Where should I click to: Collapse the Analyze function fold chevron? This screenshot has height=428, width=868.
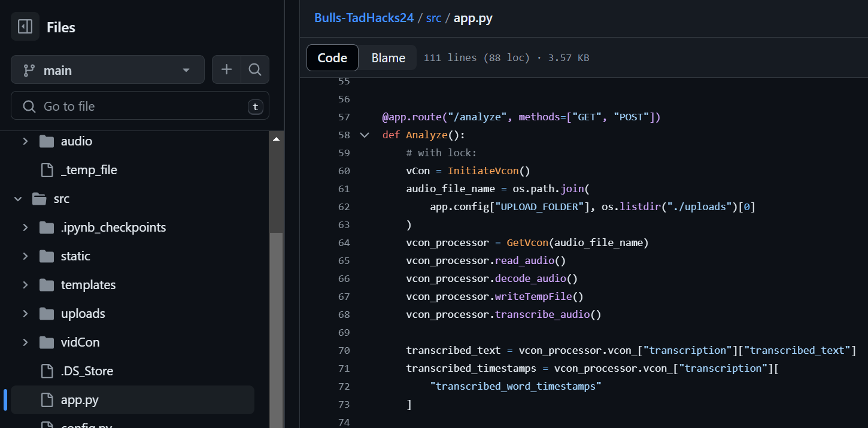pos(364,135)
